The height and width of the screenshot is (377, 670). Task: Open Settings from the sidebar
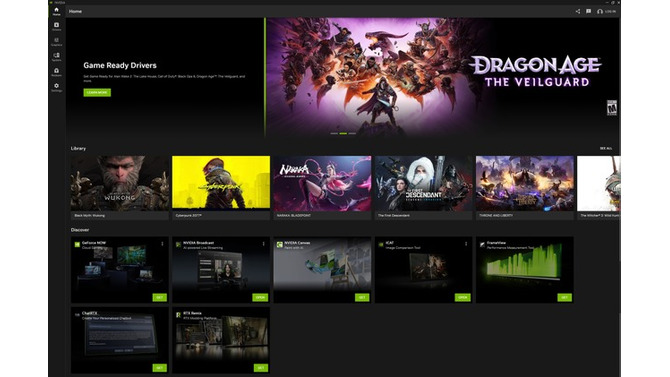[56, 87]
